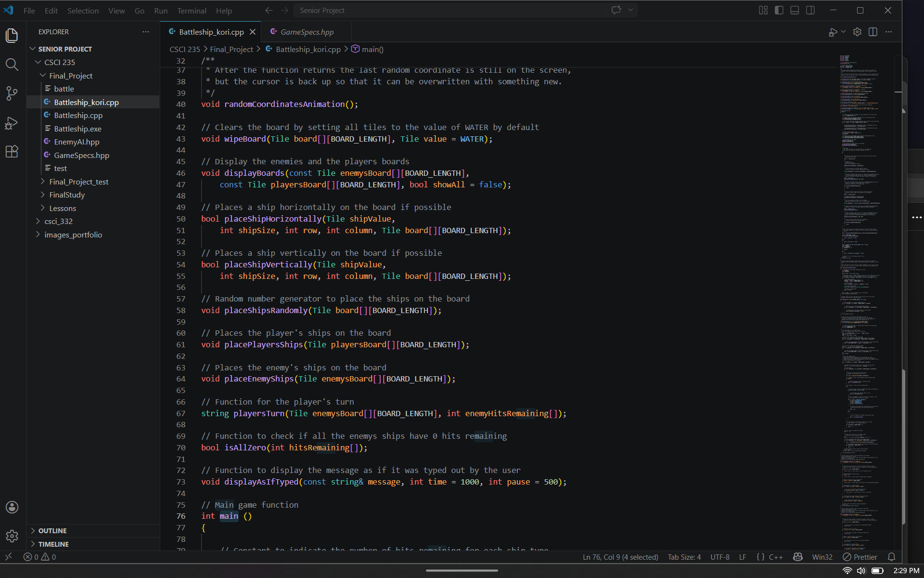This screenshot has height=578, width=924.
Task: Open the Extensions view
Action: pos(12,151)
